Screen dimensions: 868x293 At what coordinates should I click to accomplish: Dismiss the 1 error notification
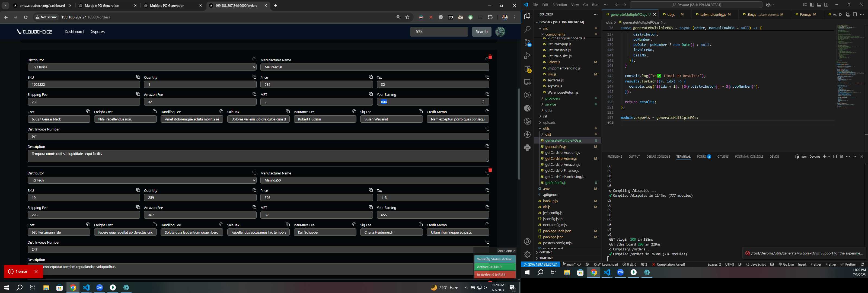click(x=36, y=271)
